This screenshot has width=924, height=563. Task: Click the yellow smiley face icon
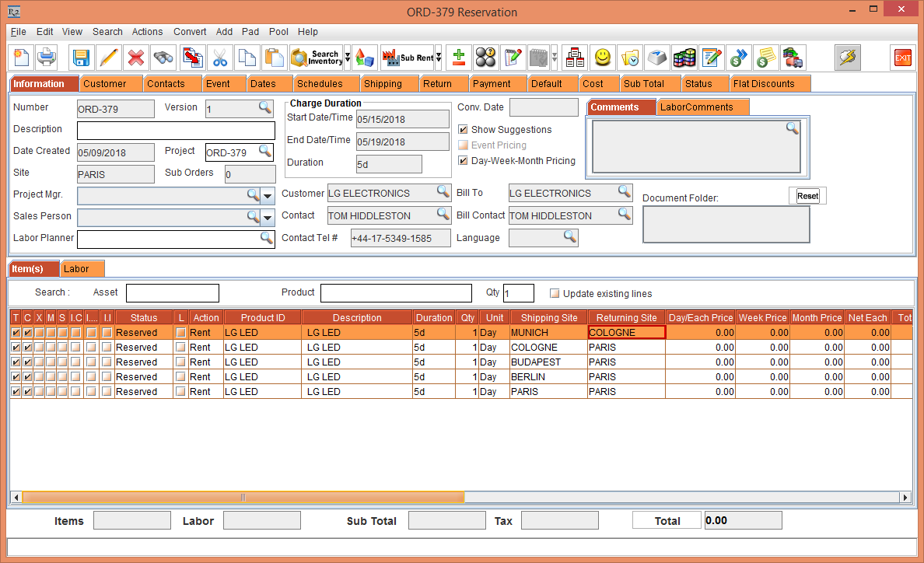click(602, 58)
